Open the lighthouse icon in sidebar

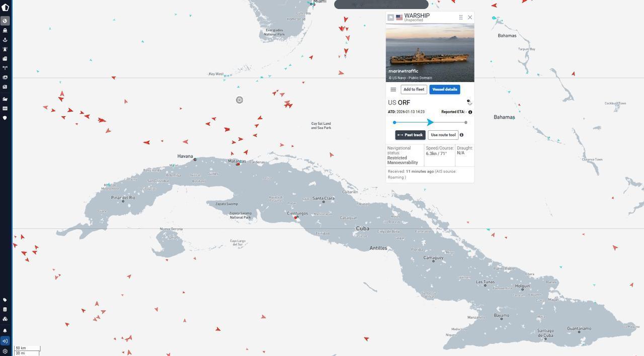click(5, 49)
